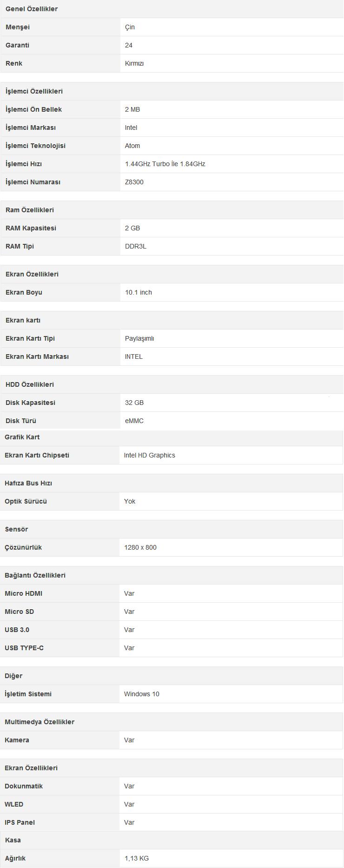This screenshot has height=868, width=344.
Task: Click the Ram Özellikleri section header
Action: pyautogui.click(x=30, y=210)
